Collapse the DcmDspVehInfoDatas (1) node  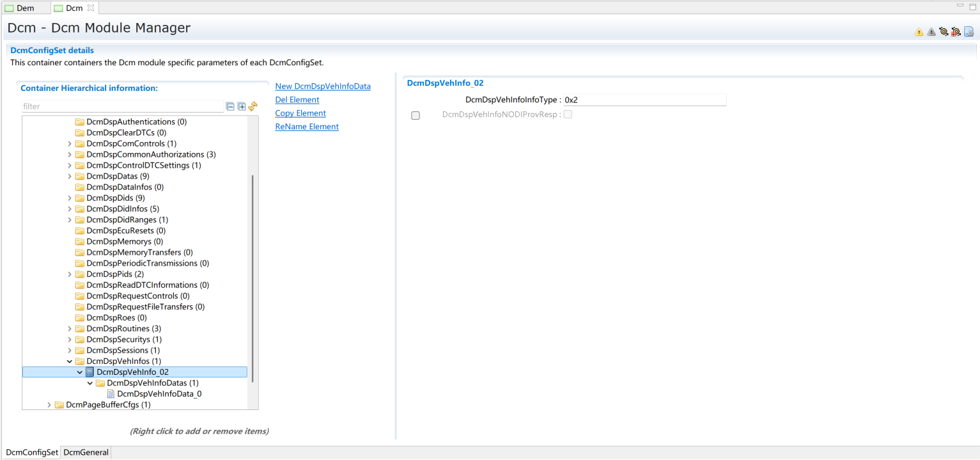[90, 383]
